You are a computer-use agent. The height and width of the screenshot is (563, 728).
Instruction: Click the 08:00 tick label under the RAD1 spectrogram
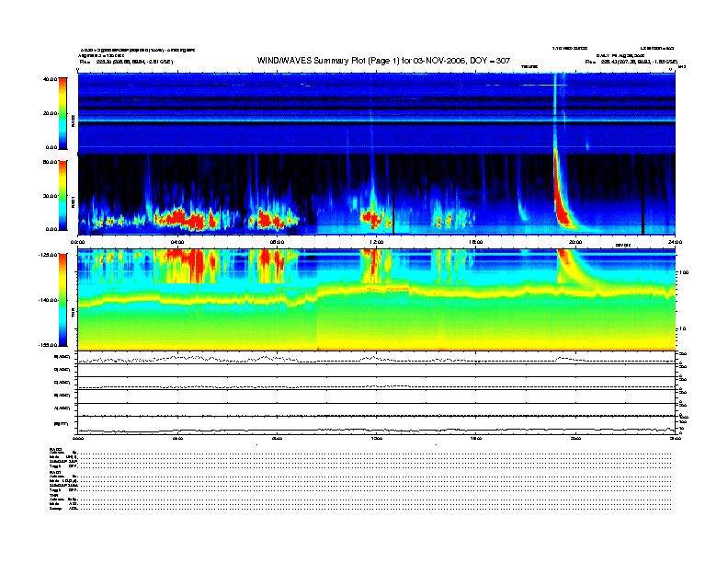point(277,242)
